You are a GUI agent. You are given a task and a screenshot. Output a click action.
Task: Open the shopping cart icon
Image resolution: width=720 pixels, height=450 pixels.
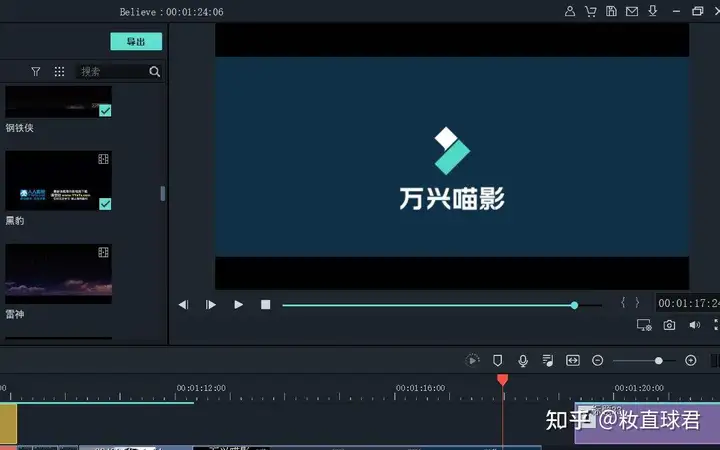[x=591, y=11]
